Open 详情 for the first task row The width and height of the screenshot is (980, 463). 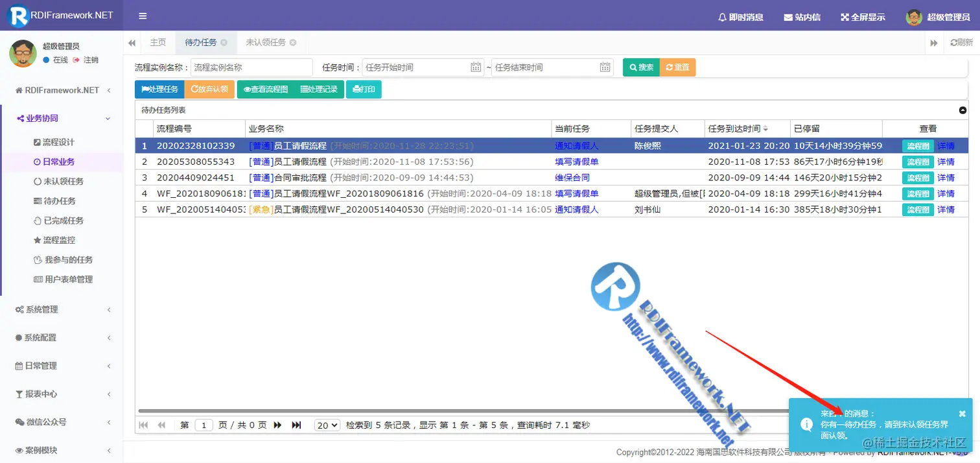coord(946,145)
